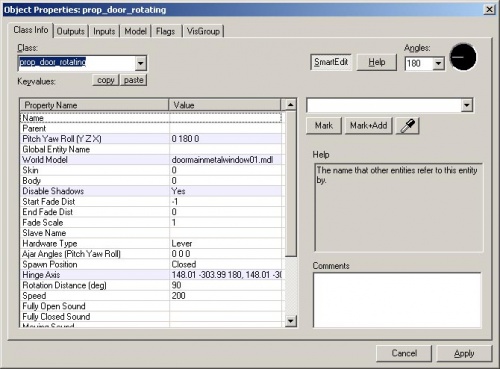500x369 pixels.
Task: Close the Object Properties dialog window
Action: coord(489,9)
